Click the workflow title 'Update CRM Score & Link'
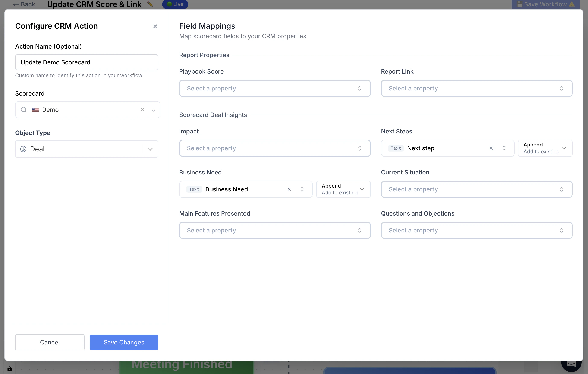This screenshot has height=374, width=588. tap(94, 4)
